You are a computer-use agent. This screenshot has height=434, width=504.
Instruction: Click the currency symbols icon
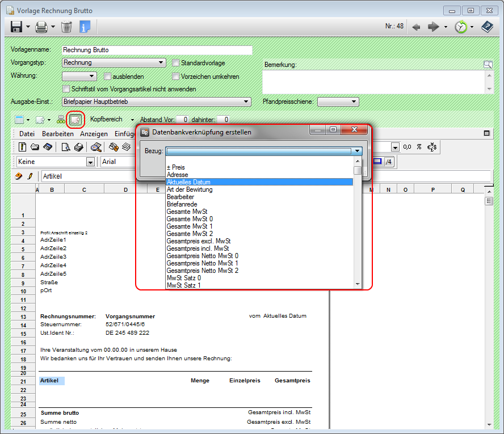431,147
